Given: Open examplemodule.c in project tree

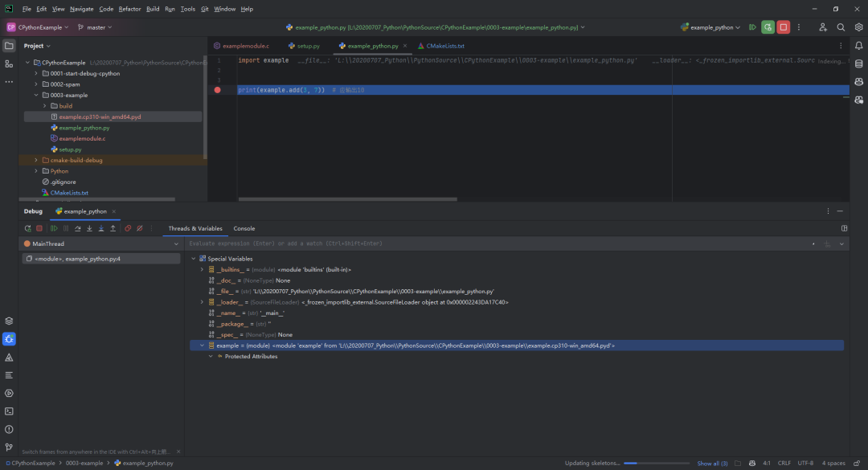Looking at the screenshot, I should pos(82,138).
